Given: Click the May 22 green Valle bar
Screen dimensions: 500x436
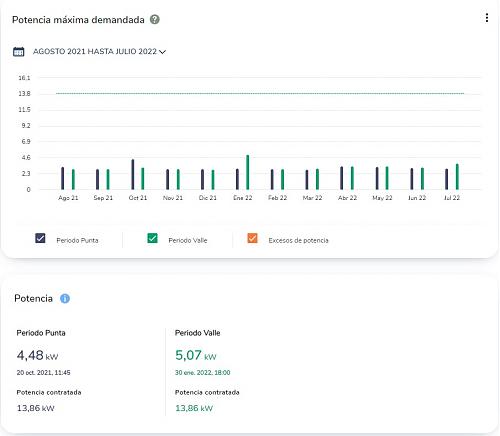Looking at the screenshot, I should (x=387, y=178).
